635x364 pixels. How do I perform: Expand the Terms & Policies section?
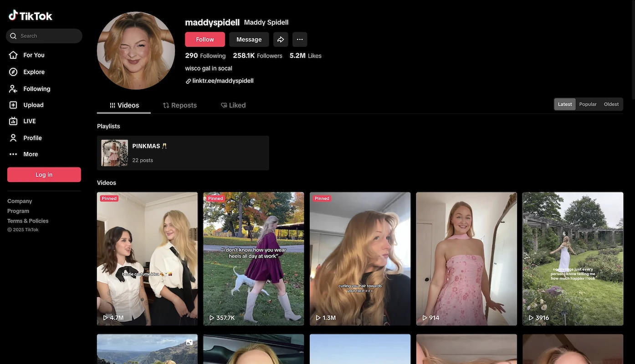[x=28, y=221]
